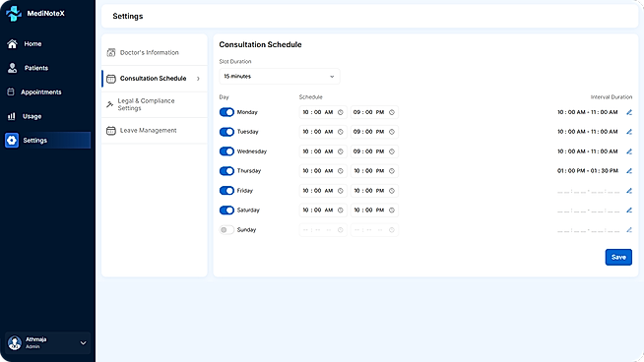Open the Slot Duration dropdown
The width and height of the screenshot is (644, 362).
click(280, 77)
